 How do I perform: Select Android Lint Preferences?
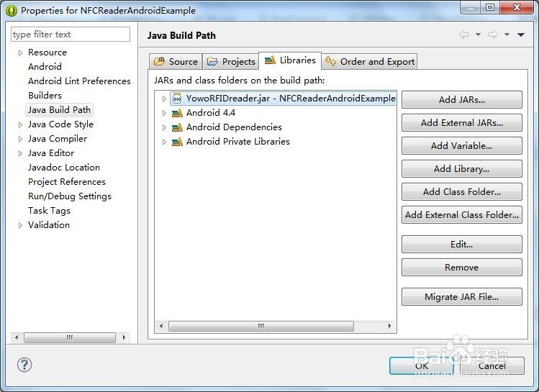coord(79,81)
